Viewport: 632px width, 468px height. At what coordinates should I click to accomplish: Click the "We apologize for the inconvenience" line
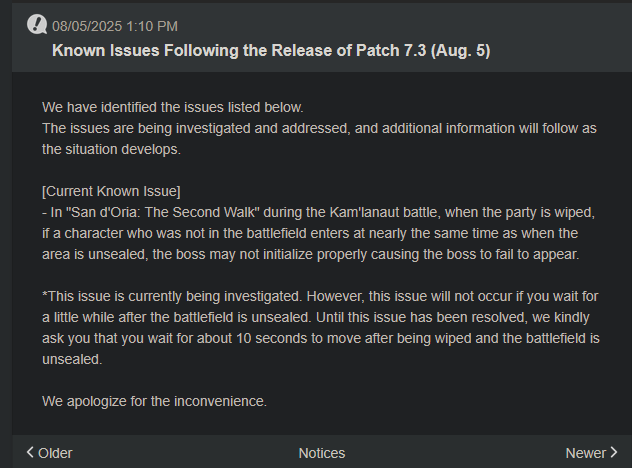(x=154, y=401)
